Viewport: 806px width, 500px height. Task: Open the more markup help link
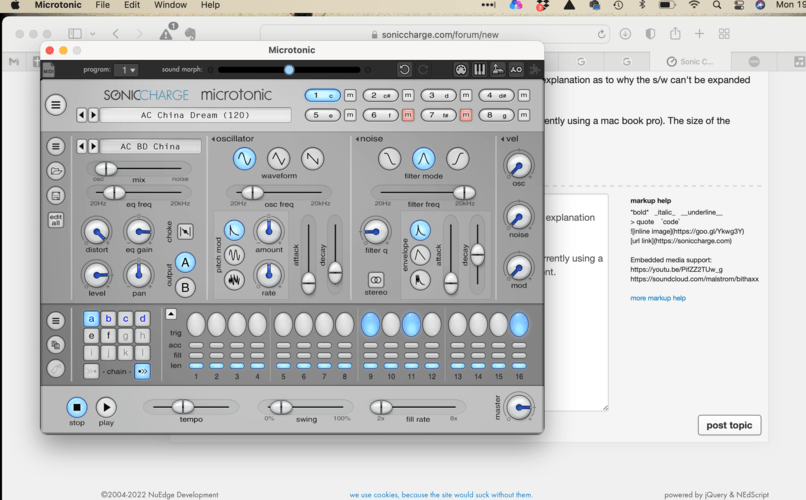pos(658,298)
